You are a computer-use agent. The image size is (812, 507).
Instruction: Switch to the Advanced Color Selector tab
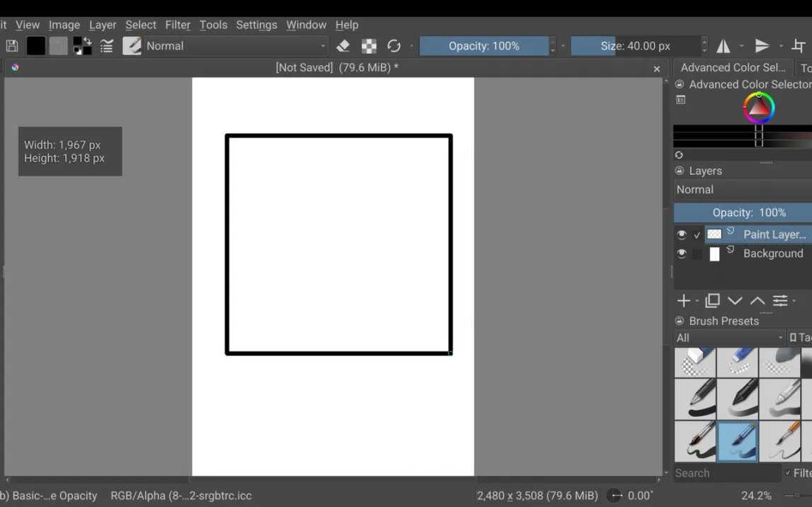(733, 67)
